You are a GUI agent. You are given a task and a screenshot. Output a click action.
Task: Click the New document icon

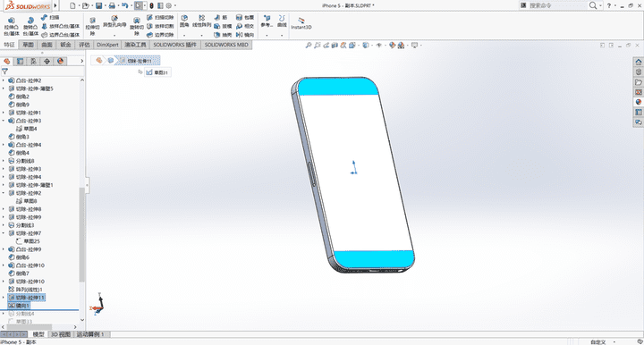click(72, 5)
